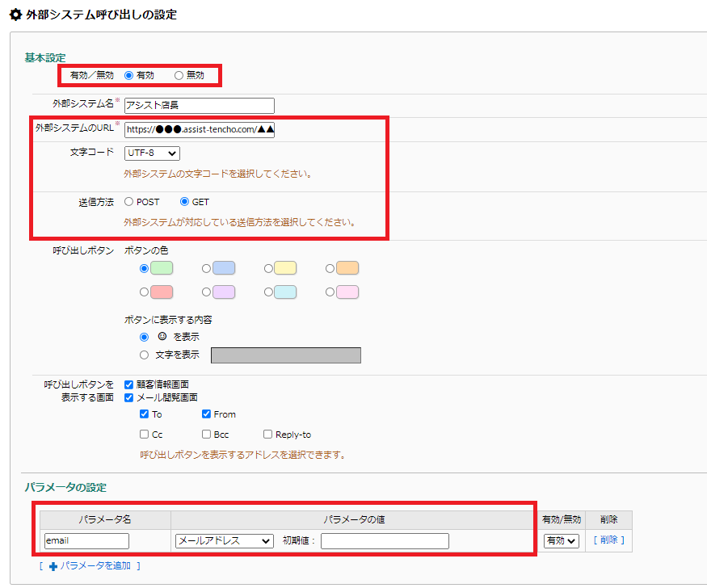Click the 初期値 input field
Screen dimensions: 707x588
385,540
